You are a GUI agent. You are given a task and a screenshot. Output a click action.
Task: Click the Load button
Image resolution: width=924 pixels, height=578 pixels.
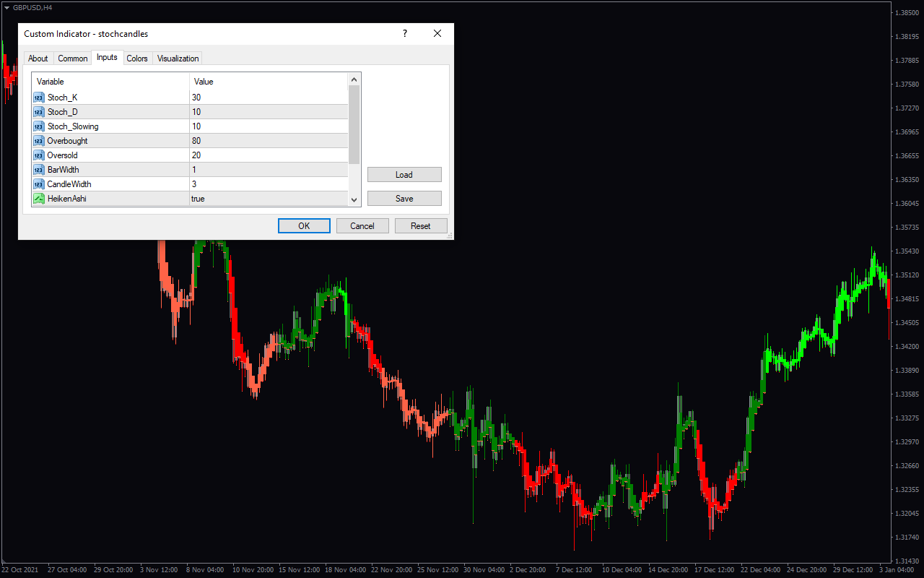(x=404, y=175)
